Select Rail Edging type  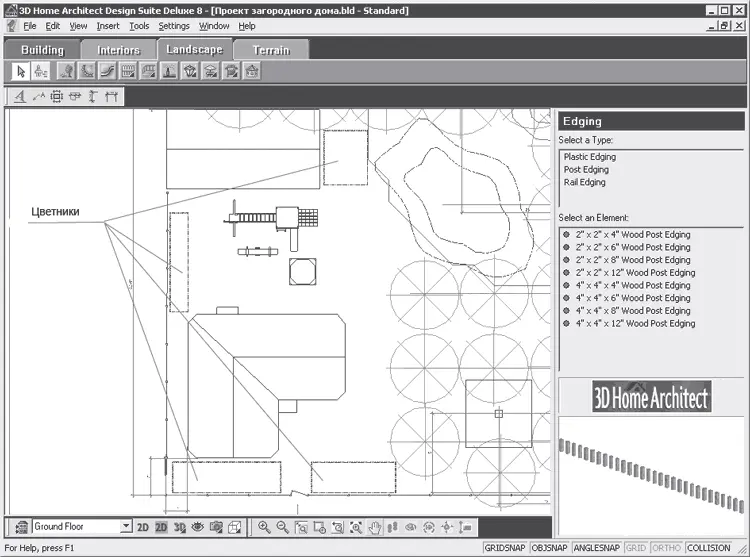[x=585, y=183]
